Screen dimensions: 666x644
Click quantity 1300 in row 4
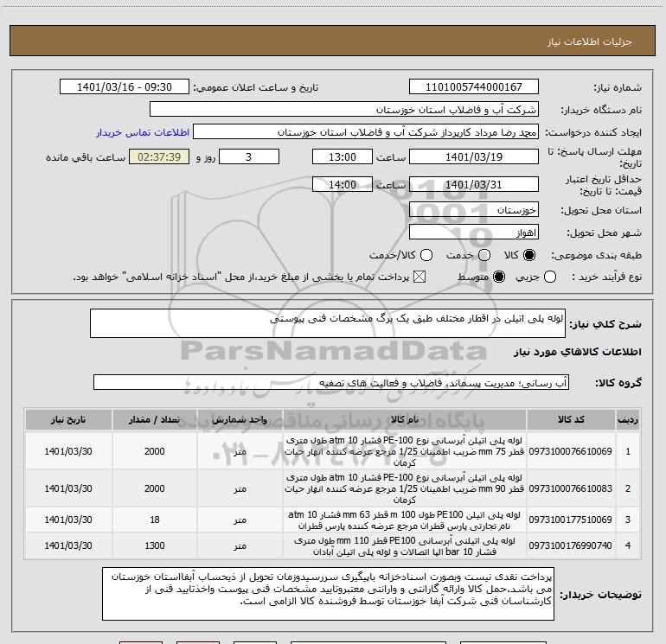point(155,545)
